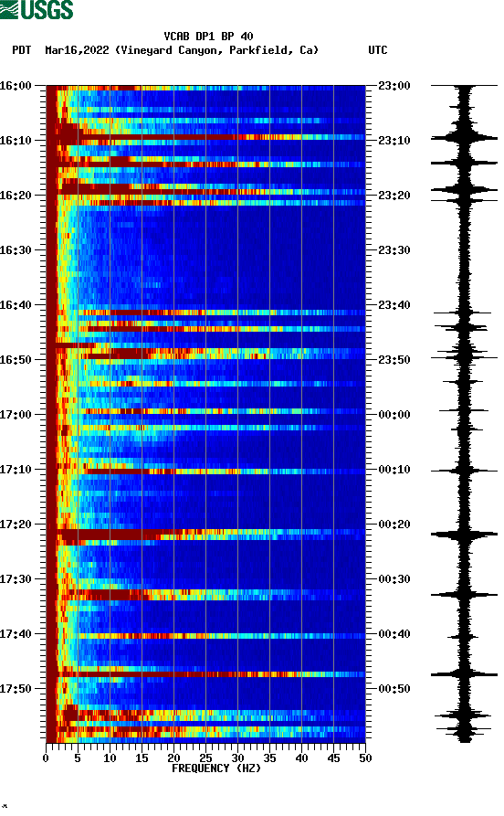Click the 16:10 PDT time label
The image size is (504, 816).
tap(16, 141)
